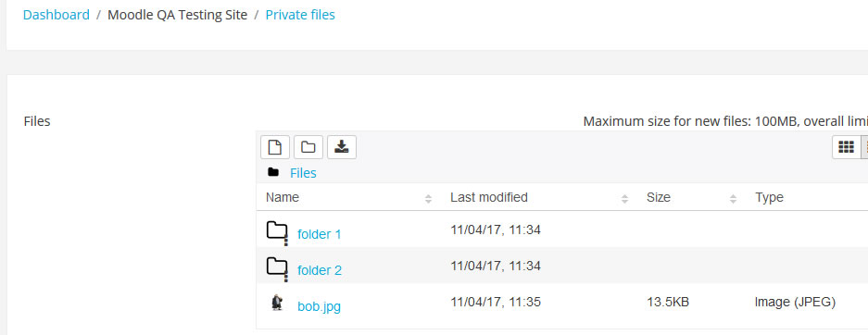
Task: Click the Type column header
Action: [769, 197]
